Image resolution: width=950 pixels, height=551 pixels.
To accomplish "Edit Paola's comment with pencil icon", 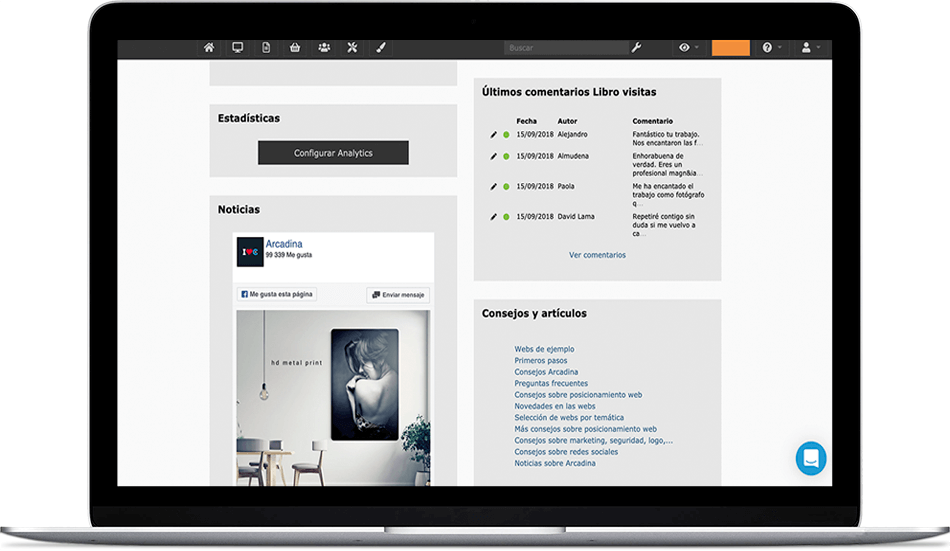I will pos(493,187).
